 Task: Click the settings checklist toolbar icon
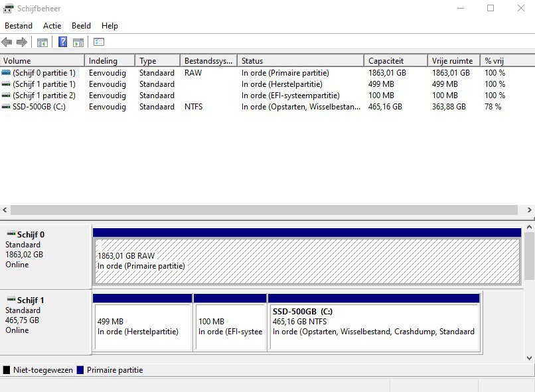pos(99,42)
